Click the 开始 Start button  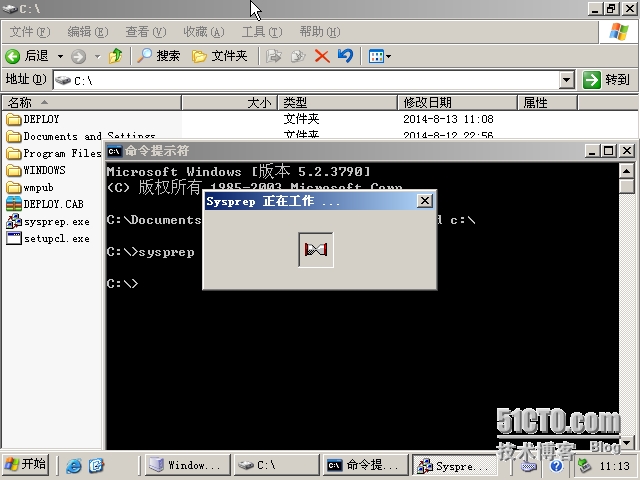tap(26, 464)
